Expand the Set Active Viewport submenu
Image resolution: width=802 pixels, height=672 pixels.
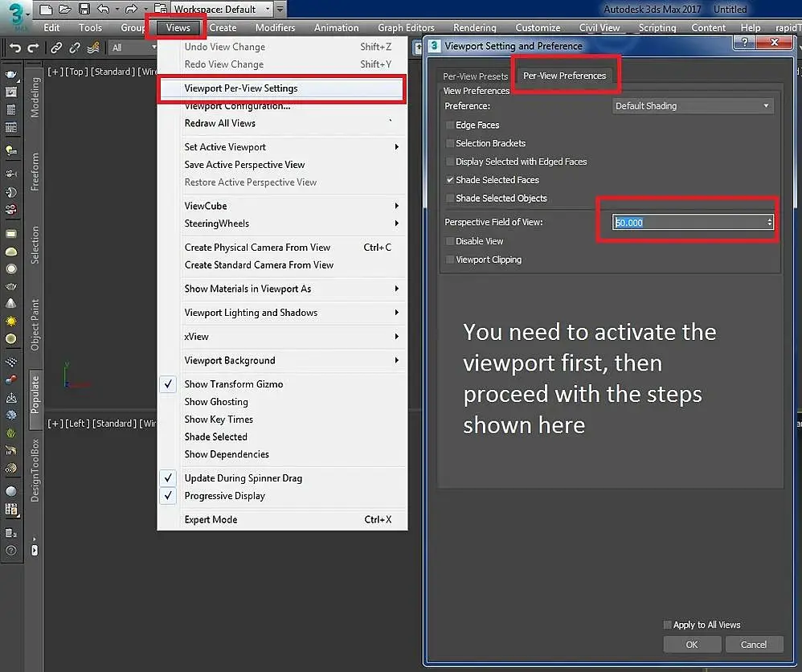pyautogui.click(x=282, y=147)
